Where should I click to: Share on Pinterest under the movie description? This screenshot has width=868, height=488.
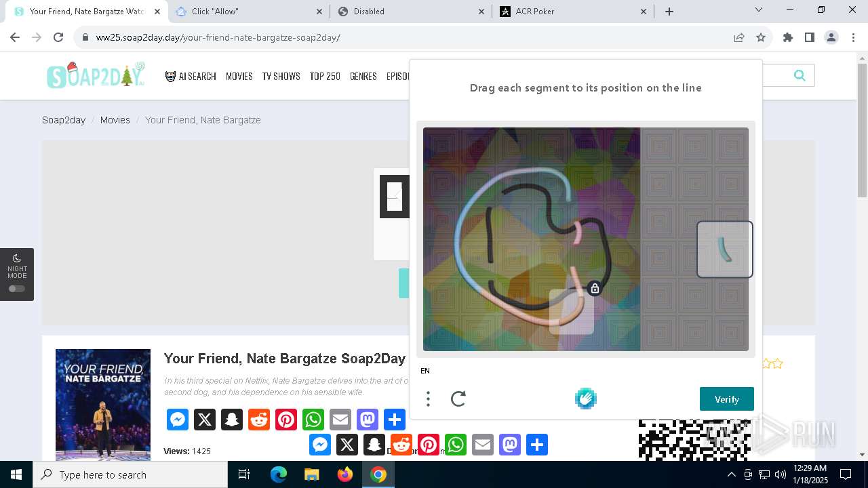286,420
